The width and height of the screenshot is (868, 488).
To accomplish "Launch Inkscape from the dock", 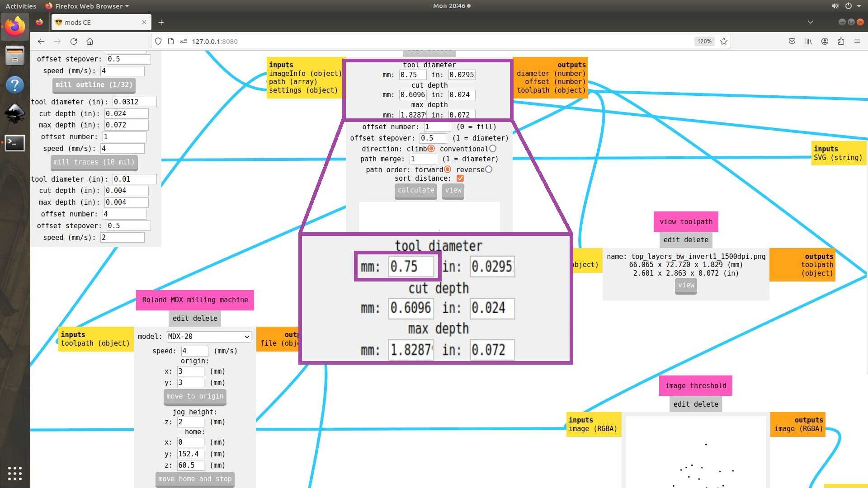I will click(14, 113).
